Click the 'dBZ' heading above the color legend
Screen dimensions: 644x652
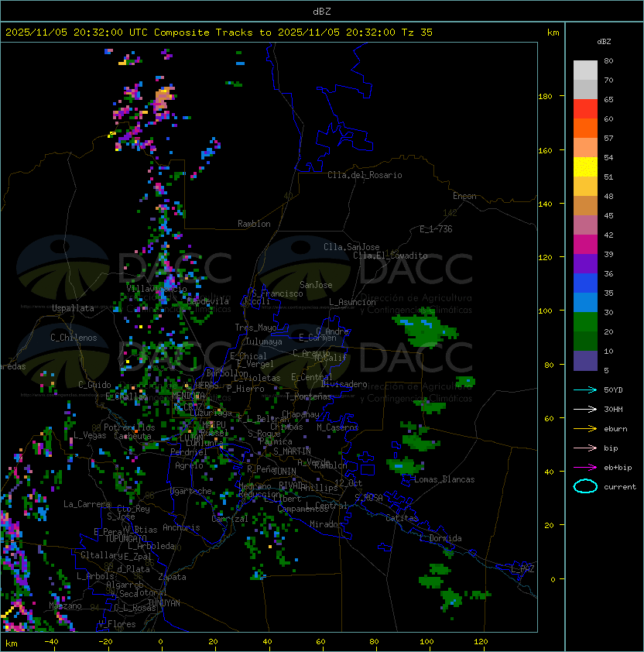[604, 42]
